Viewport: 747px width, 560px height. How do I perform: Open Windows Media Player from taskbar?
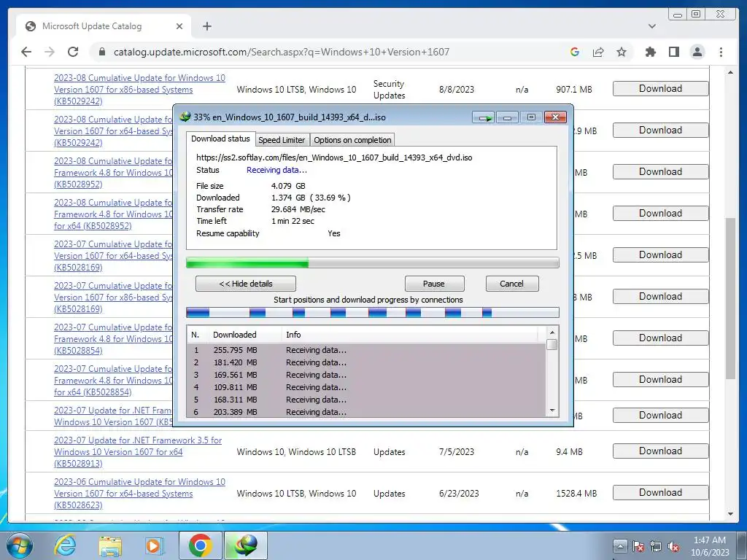[x=153, y=545]
